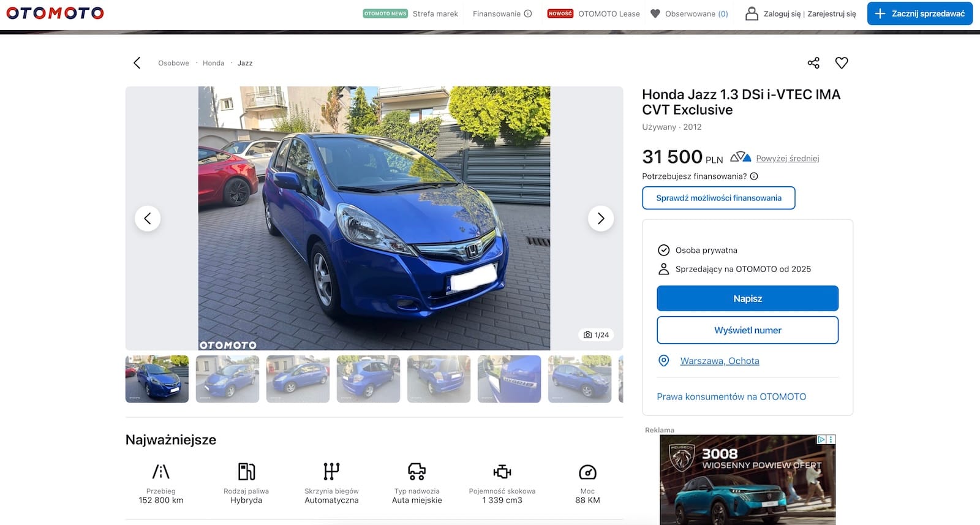The width and height of the screenshot is (980, 525).
Task: Click the Finansowanie info icon
Action: point(528,13)
